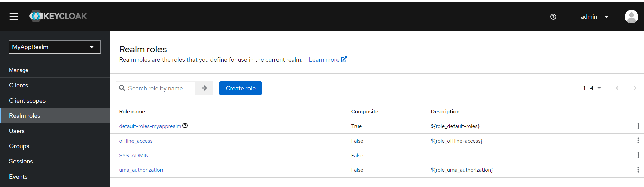Expand the 1-4 pagination dropdown
Screen dimensions: 644x187
(x=592, y=88)
